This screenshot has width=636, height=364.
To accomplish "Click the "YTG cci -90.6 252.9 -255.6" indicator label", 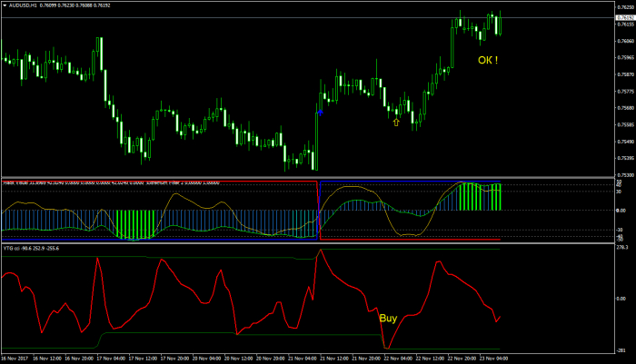I will pos(31,249).
